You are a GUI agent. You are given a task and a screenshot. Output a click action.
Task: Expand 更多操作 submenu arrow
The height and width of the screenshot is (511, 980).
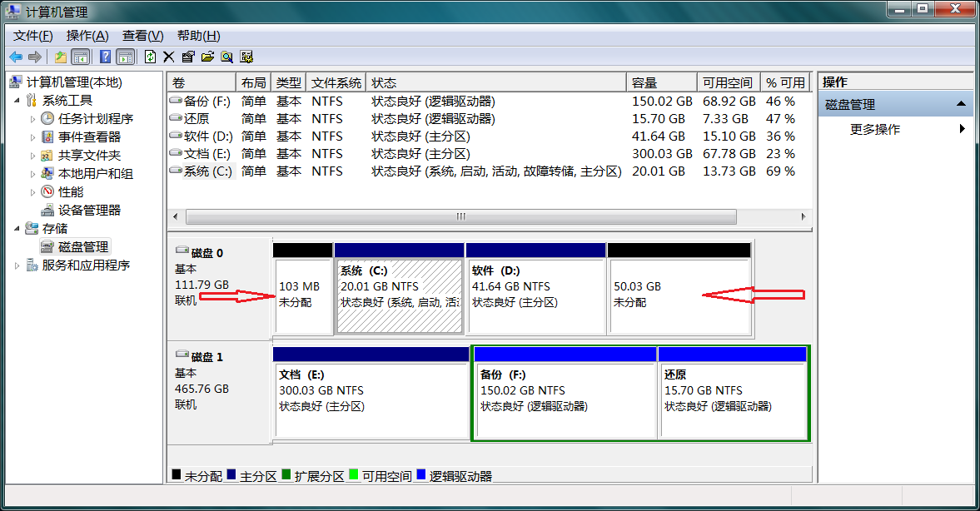coord(963,129)
